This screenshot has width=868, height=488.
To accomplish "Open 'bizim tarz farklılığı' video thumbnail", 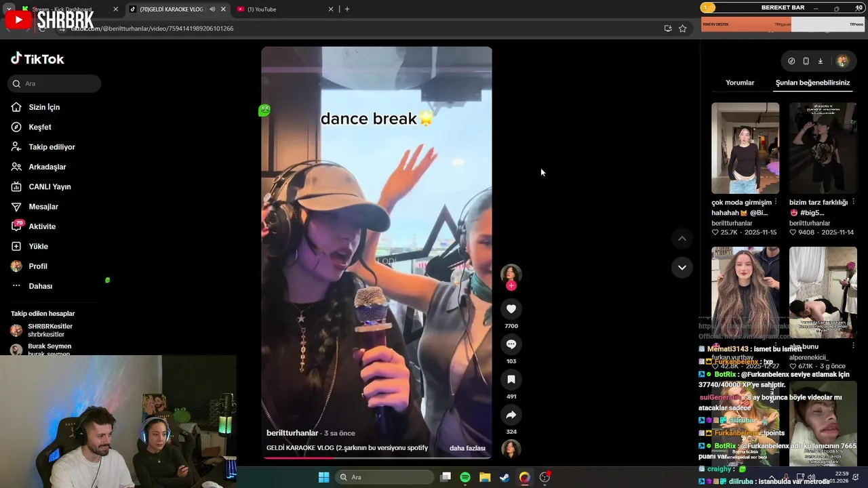I will [823, 148].
